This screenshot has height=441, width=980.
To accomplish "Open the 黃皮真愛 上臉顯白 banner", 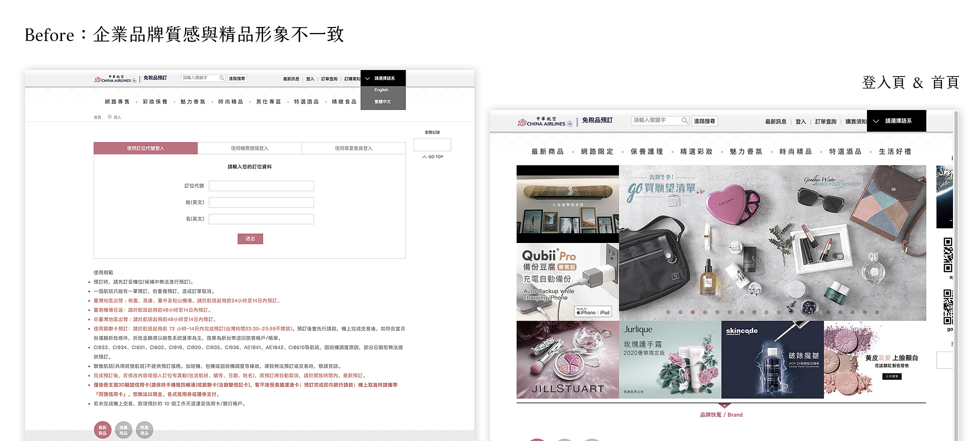I will pos(875,359).
